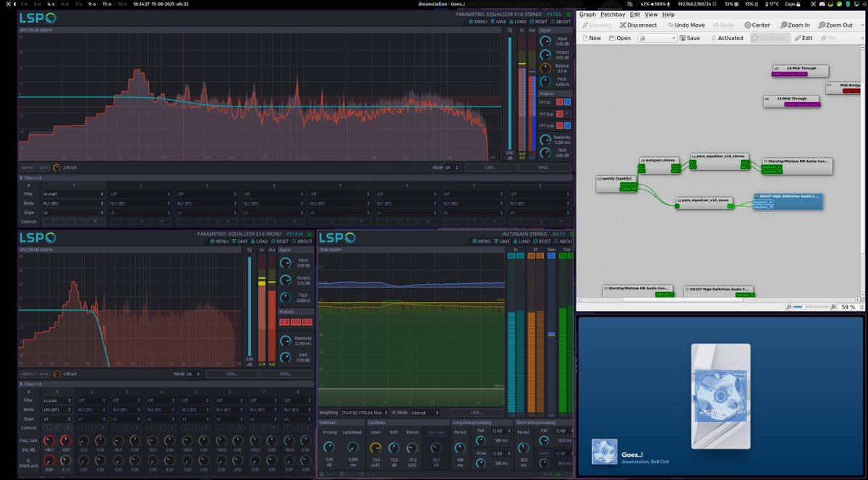Toggle FFT Link red button in stereo equalizer
Screen dimensions: 868x480
point(558,125)
